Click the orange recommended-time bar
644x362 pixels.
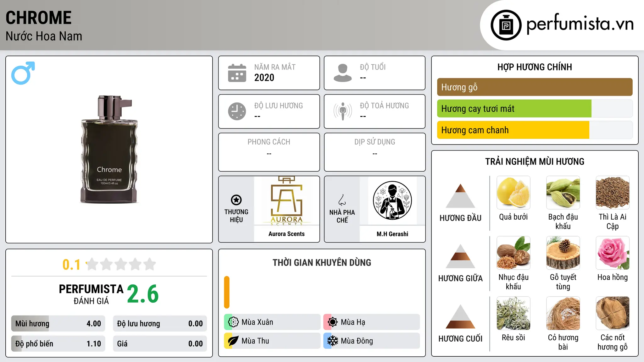click(227, 292)
